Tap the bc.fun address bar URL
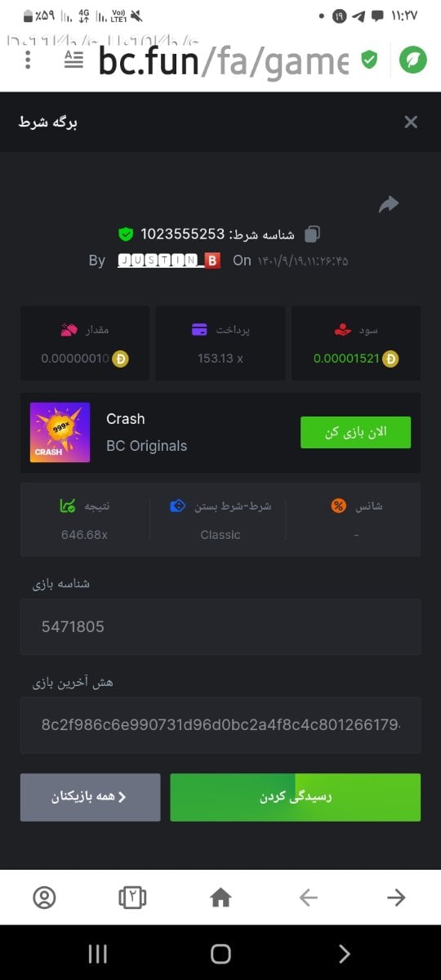 click(x=223, y=60)
